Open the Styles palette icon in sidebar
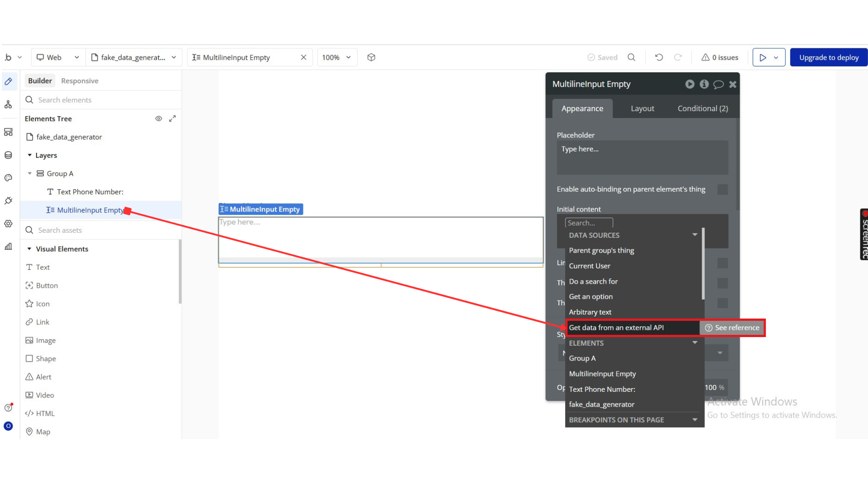The height and width of the screenshot is (488, 868). [8, 178]
